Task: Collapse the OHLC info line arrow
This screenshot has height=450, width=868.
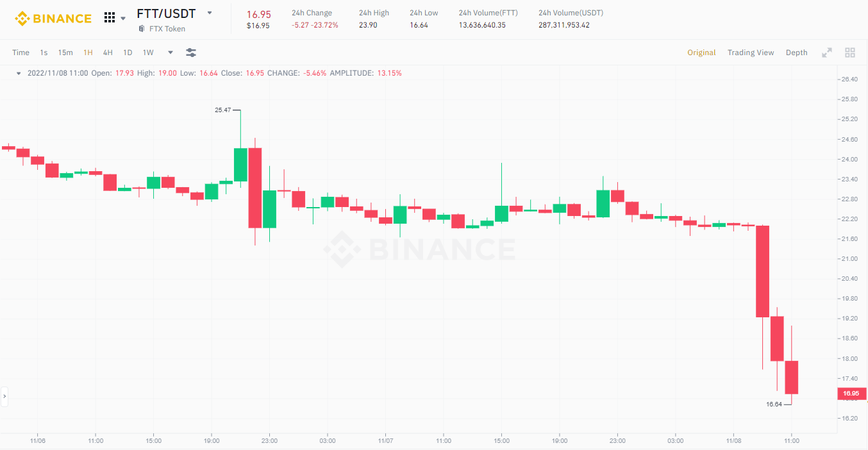Action: [19, 73]
